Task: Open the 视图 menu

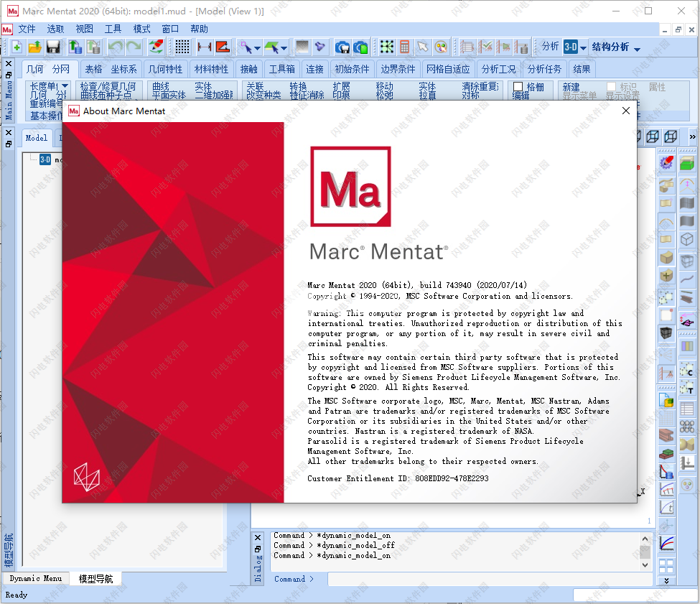Action: [x=85, y=29]
